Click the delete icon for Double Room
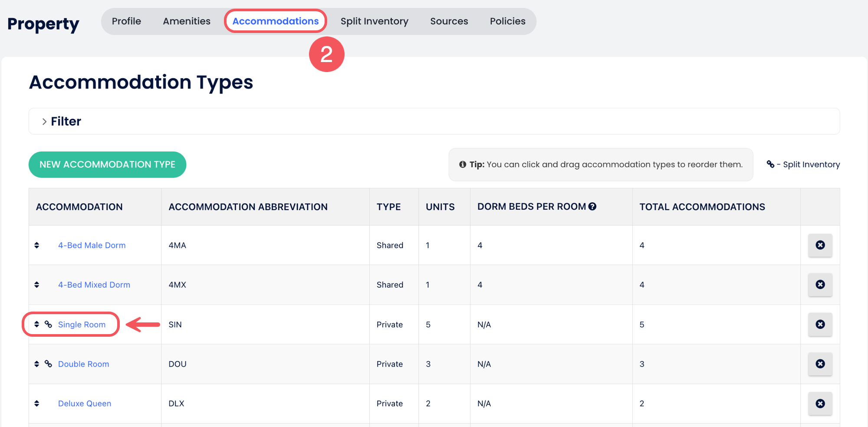 pos(820,364)
